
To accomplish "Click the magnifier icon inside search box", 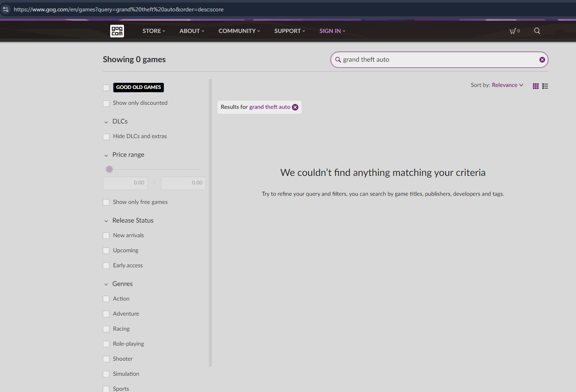I will tap(338, 60).
